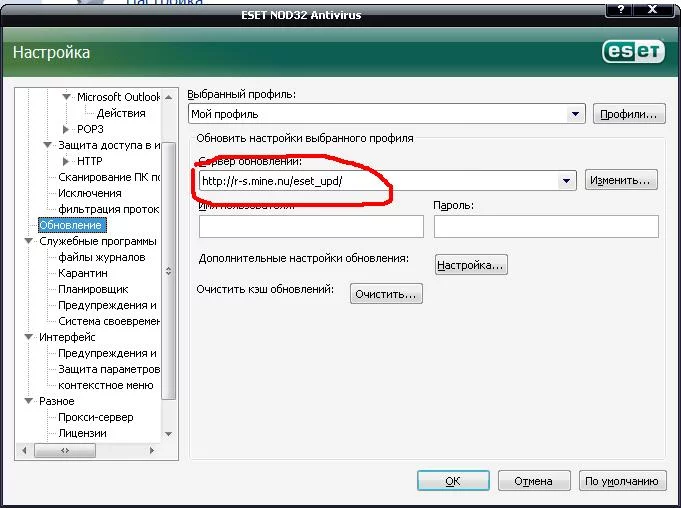Collapse the Интерфейс node arrow
This screenshot has height=508, width=681.
pos(29,337)
